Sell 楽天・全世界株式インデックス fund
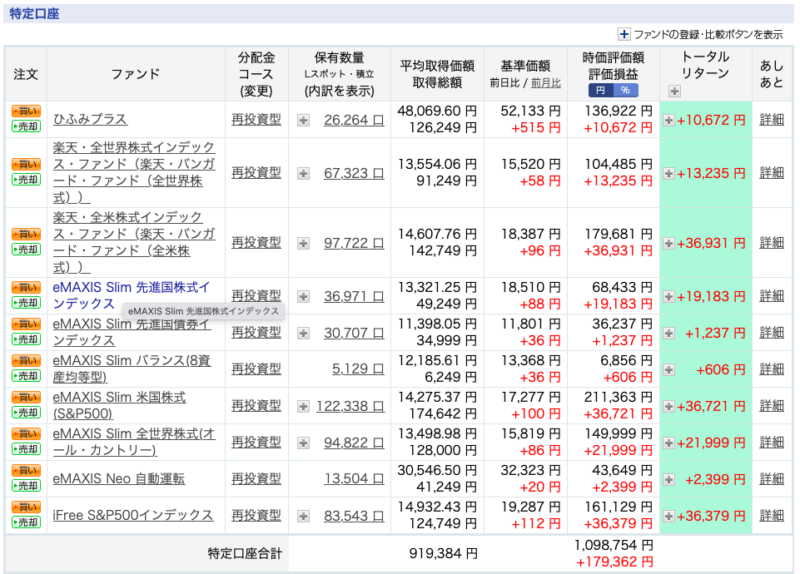The image size is (800, 574). 26,180
